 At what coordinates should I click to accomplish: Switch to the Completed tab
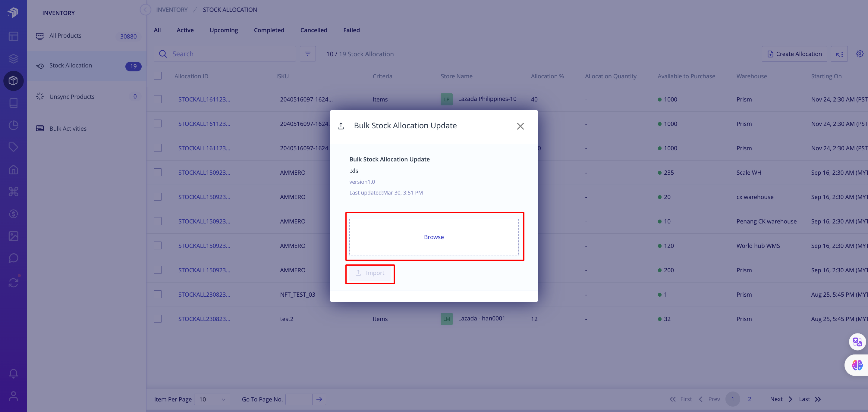269,30
